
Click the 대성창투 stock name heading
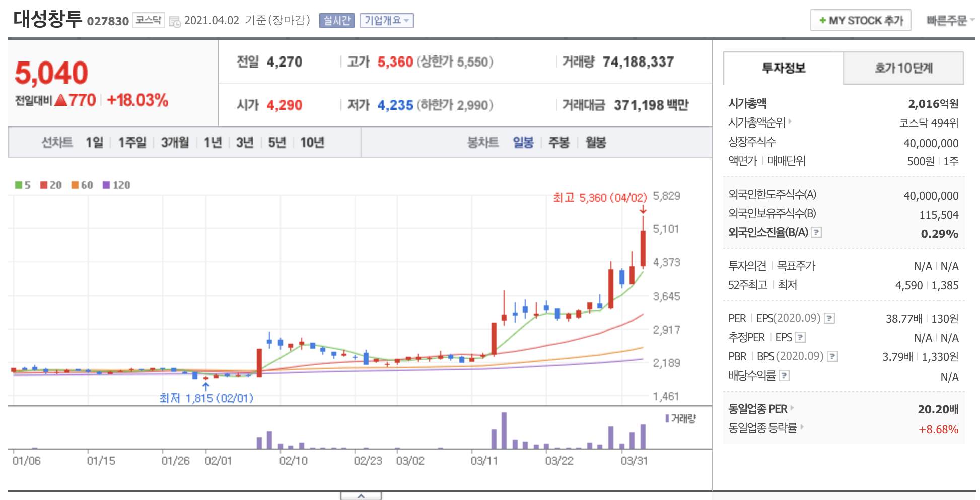(x=47, y=19)
